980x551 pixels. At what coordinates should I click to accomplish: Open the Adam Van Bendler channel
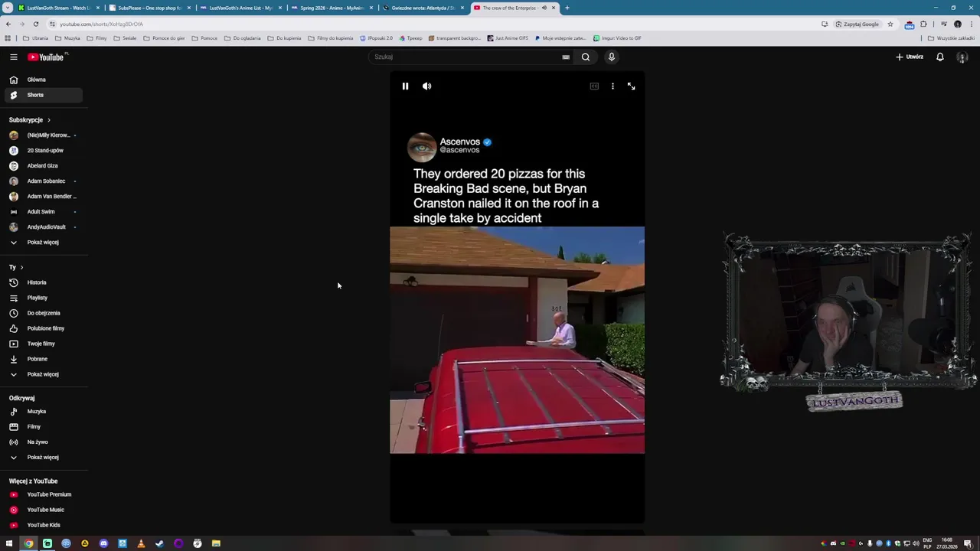point(42,197)
